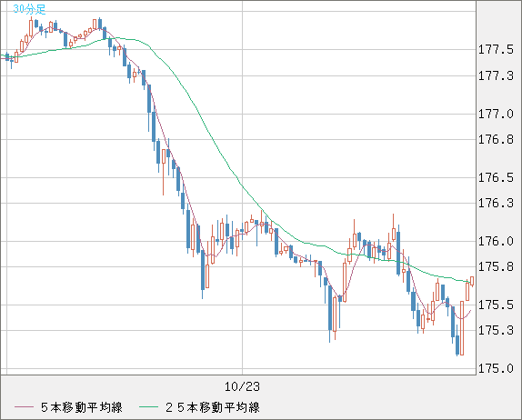The height and width of the screenshot is (420, 522).
Task: Click the 176.0 price axis label
Action: tap(496, 241)
